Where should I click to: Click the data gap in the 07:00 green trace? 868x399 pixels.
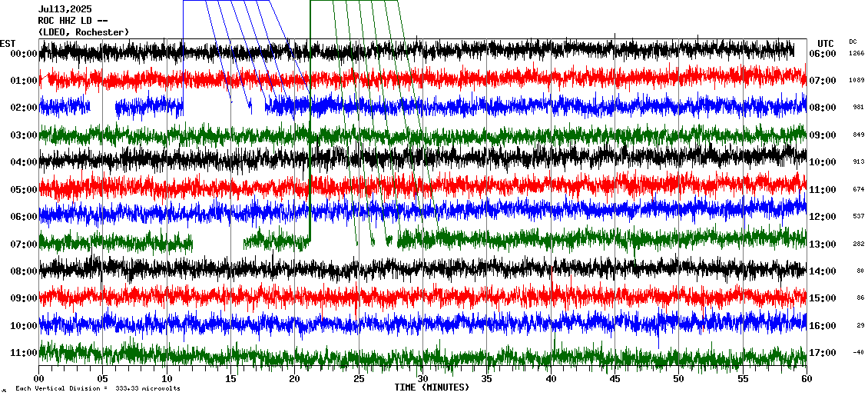tap(217, 243)
